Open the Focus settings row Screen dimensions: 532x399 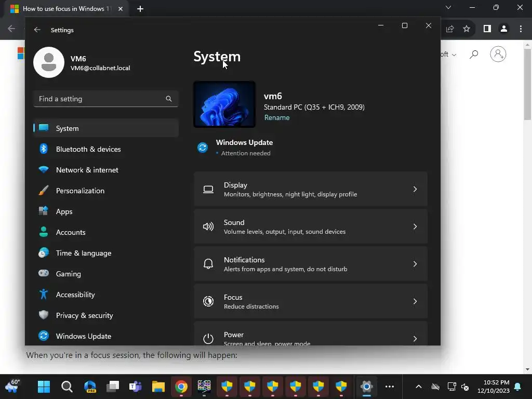point(311,301)
